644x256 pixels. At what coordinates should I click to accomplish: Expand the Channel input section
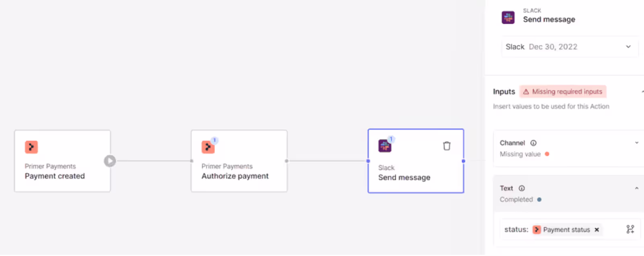tap(637, 143)
